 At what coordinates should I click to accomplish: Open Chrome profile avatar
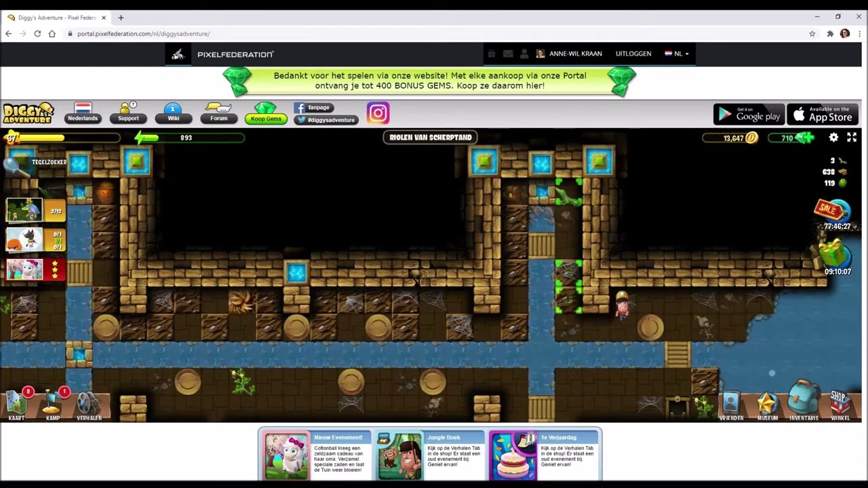(844, 33)
